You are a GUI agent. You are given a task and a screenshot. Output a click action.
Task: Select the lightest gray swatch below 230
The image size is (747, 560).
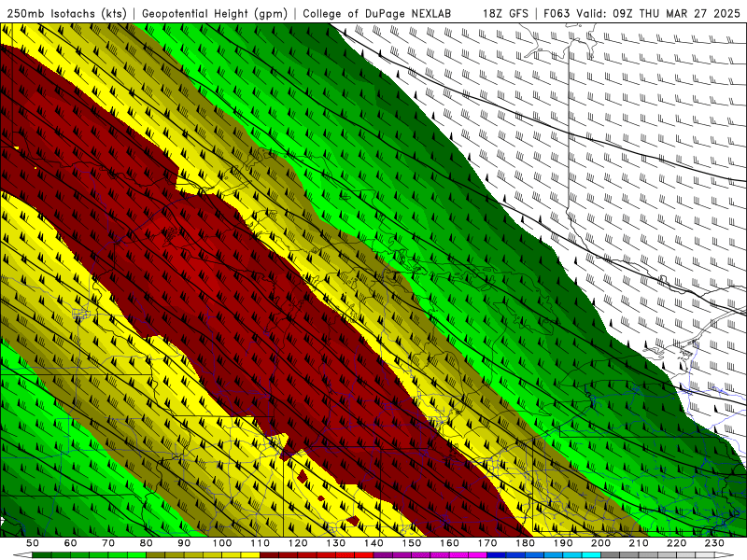coord(705,554)
